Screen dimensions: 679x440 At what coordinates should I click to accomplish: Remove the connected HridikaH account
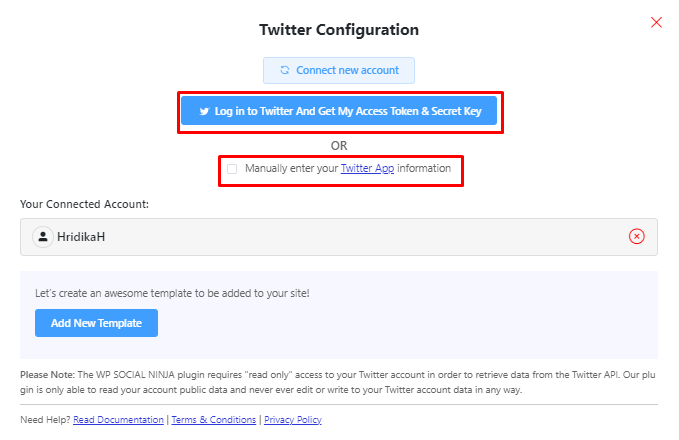point(636,236)
